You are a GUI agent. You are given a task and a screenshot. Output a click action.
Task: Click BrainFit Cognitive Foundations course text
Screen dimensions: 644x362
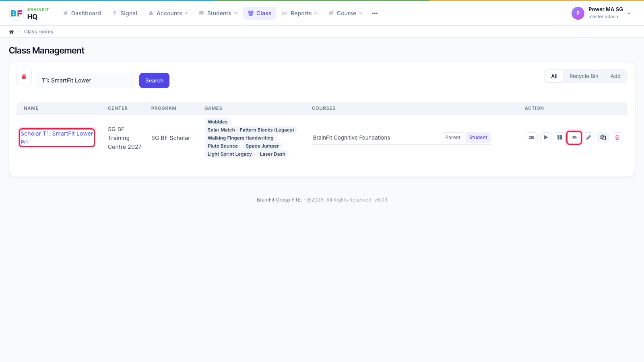pos(351,138)
